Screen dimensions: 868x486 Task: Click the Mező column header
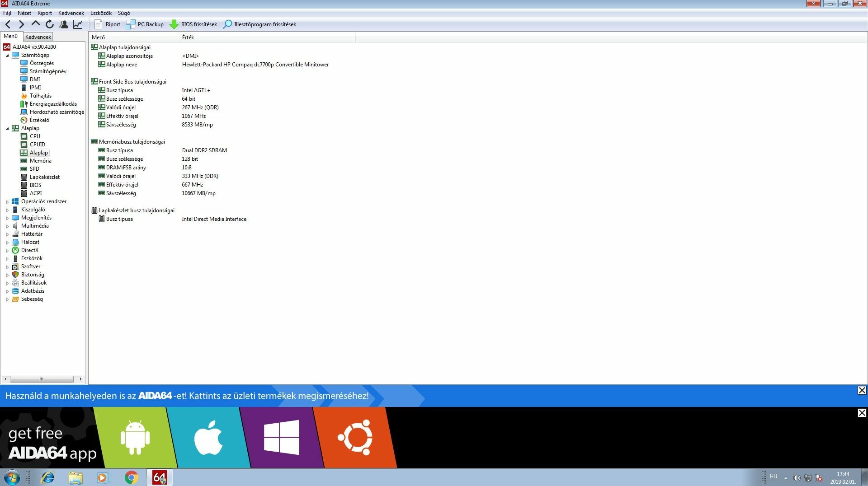coord(134,37)
